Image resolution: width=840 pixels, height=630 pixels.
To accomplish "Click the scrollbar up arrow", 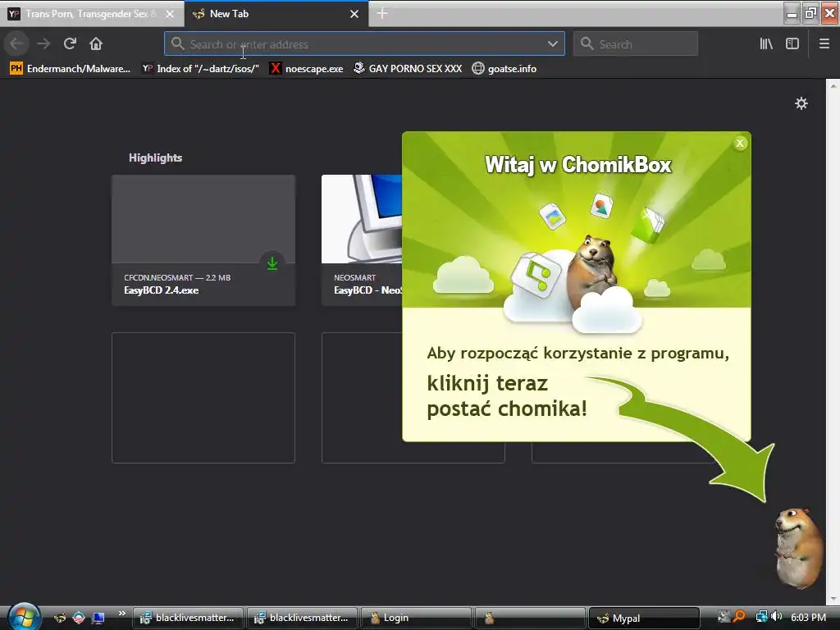I will [x=833, y=84].
